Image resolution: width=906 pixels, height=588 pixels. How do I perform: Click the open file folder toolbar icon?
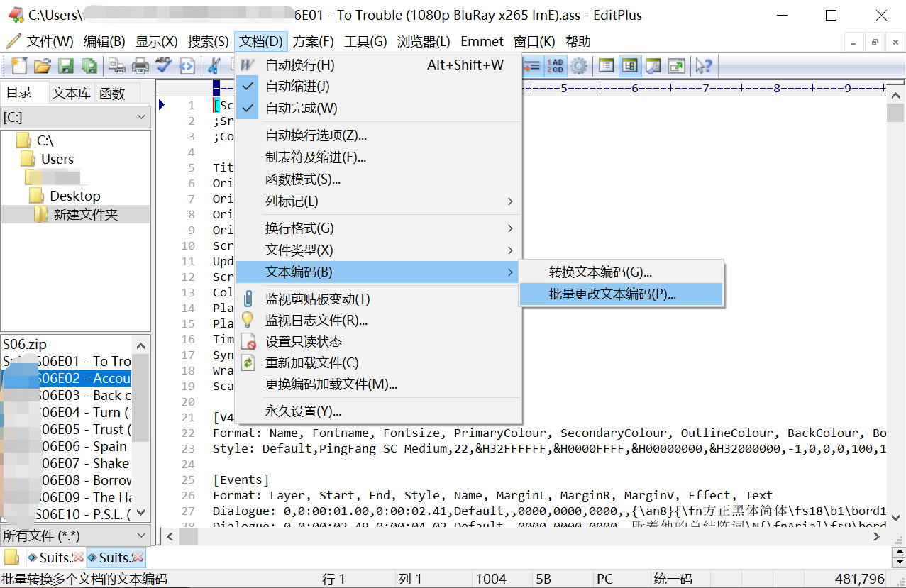pyautogui.click(x=43, y=66)
